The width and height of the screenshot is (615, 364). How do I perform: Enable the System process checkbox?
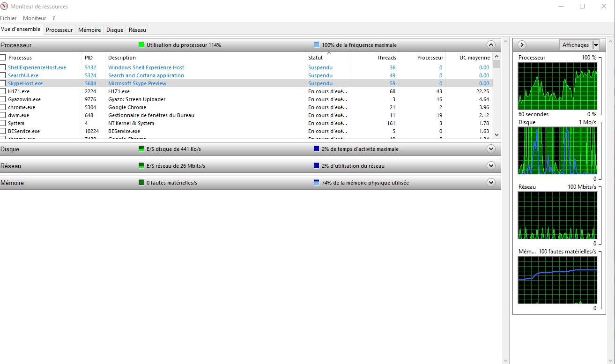(x=3, y=123)
